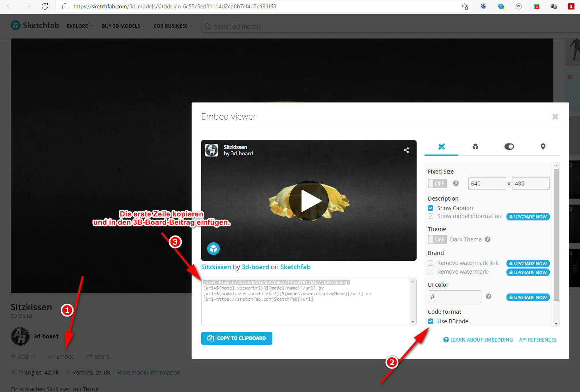
Task: Expand the Explore menu
Action: [80, 26]
